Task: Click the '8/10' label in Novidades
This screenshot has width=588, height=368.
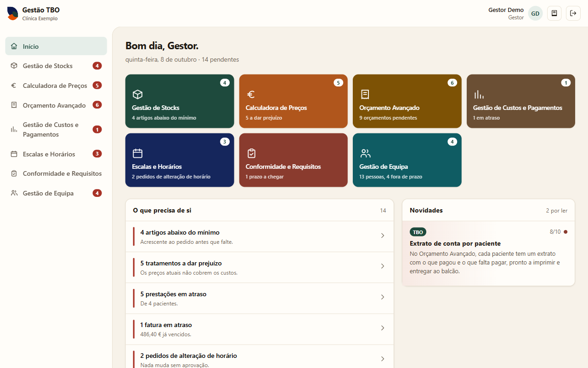Action: 555,232
